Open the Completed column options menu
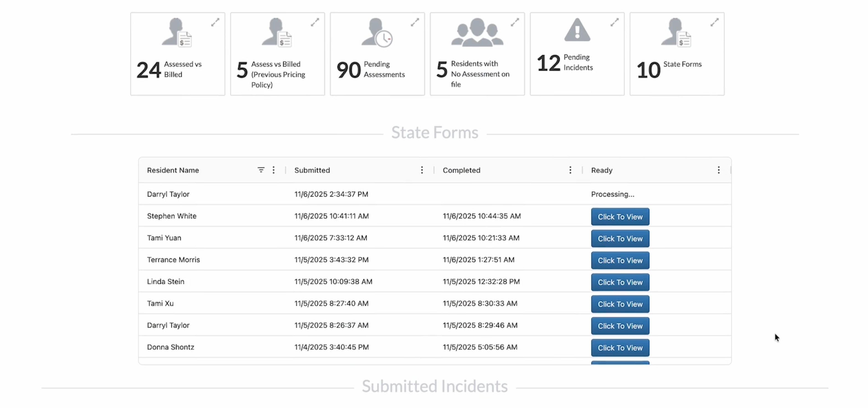The width and height of the screenshot is (868, 408). click(570, 170)
